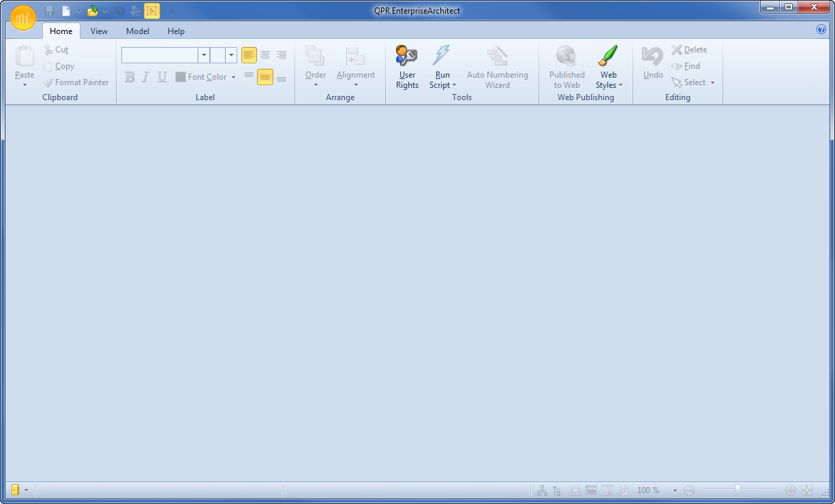
Task: Click the Web Styles brush icon
Action: [x=607, y=57]
